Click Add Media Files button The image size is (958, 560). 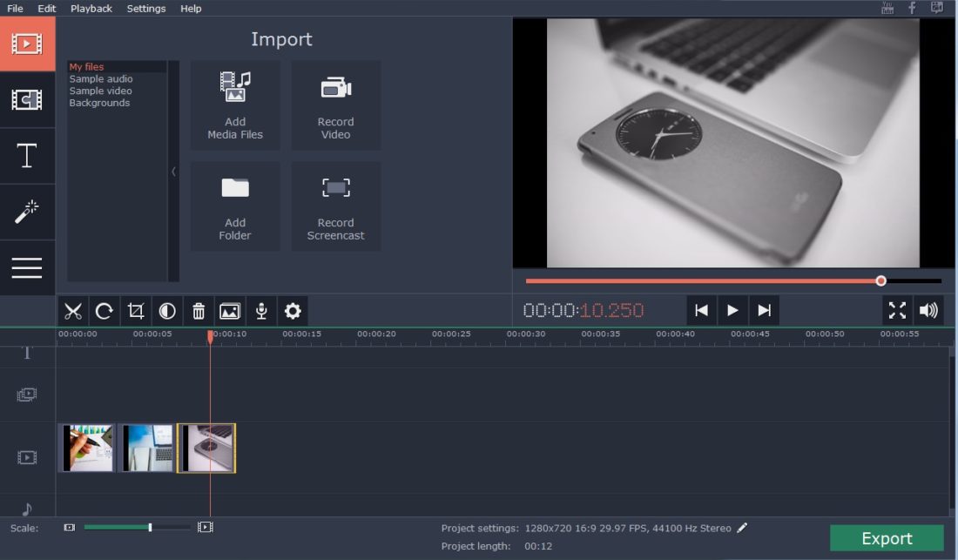click(x=235, y=105)
